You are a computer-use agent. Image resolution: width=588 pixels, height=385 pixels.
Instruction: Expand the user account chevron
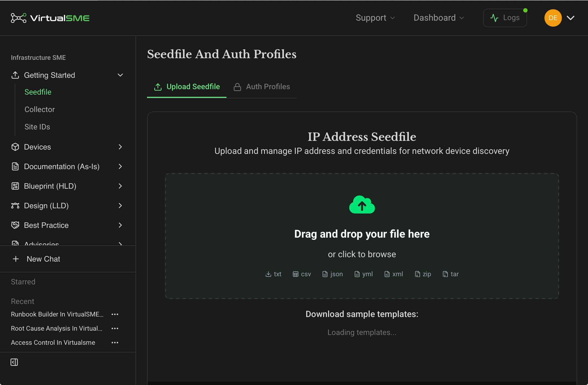[x=571, y=18]
